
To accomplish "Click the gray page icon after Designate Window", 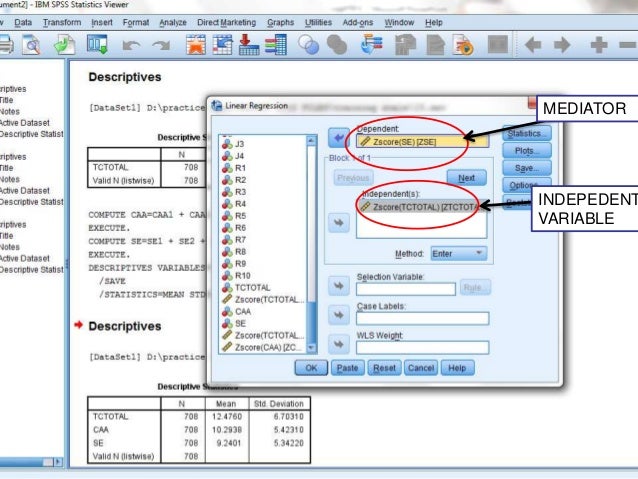I will pyautogui.click(x=405, y=44).
